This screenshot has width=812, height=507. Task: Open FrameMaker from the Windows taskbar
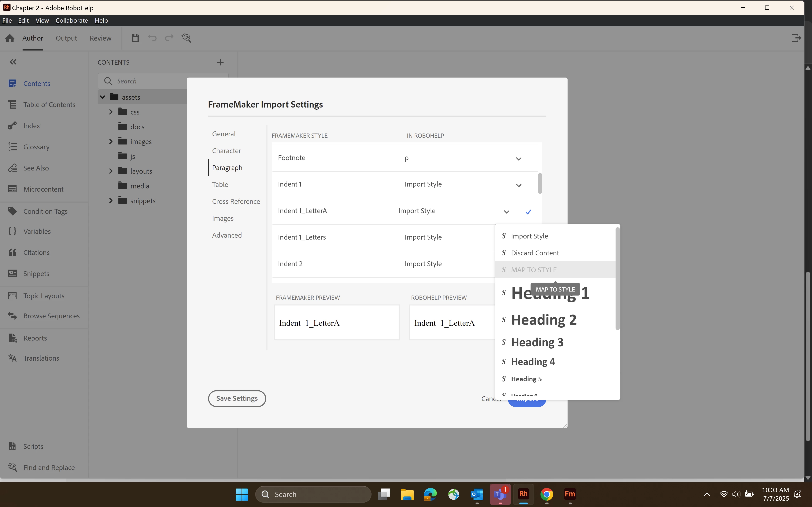pos(570,494)
